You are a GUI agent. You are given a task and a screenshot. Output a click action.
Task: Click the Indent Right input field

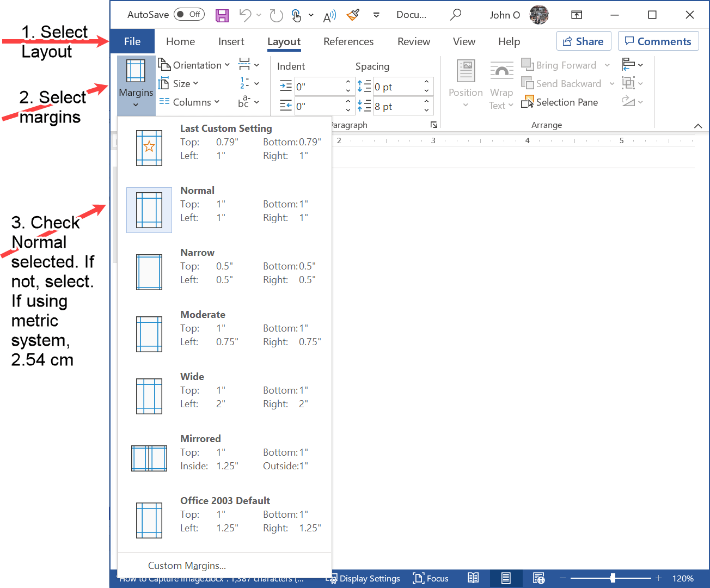[319, 106]
